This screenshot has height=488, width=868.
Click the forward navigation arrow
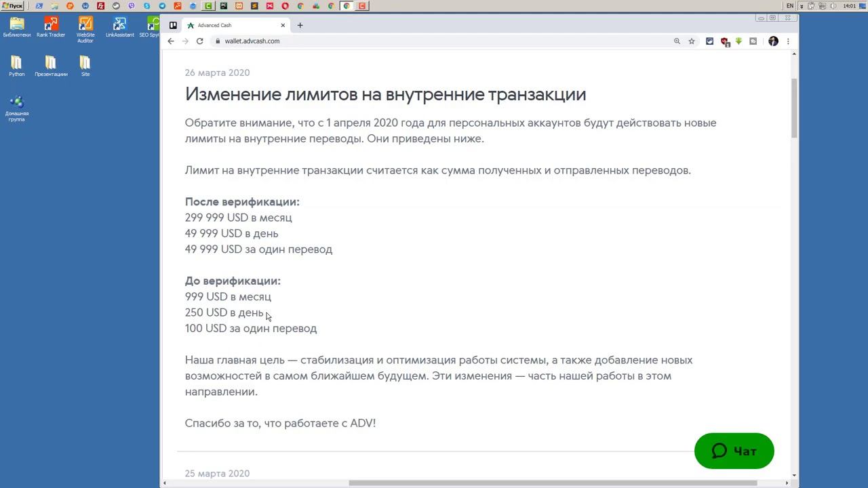click(x=185, y=41)
